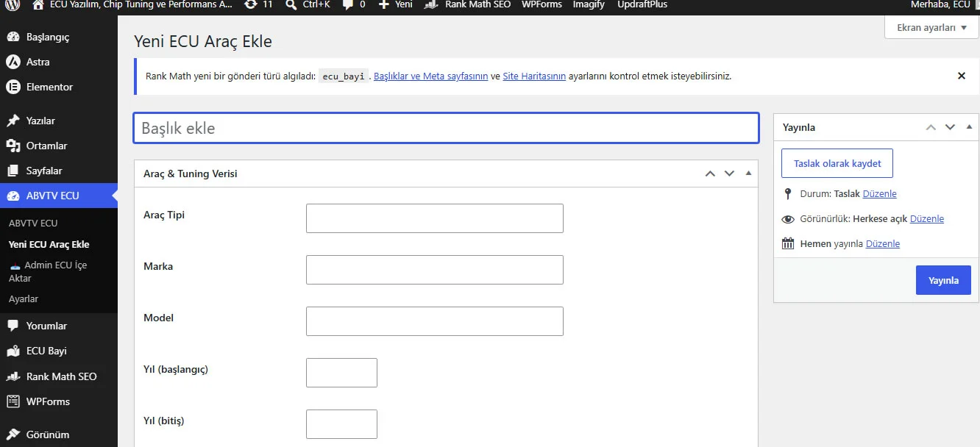980x447 pixels.
Task: Open comments bubble in admin bar
Action: tap(354, 4)
